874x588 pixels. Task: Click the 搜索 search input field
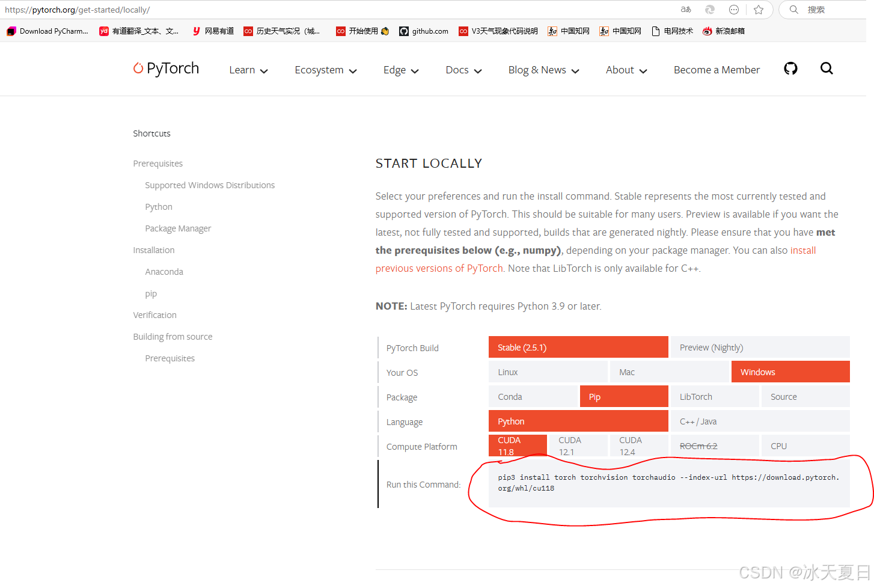tap(824, 10)
